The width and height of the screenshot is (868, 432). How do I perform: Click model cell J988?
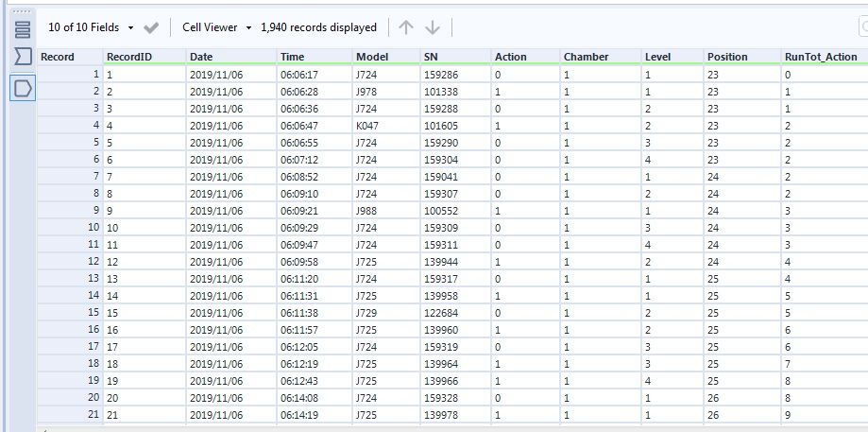tap(386, 211)
